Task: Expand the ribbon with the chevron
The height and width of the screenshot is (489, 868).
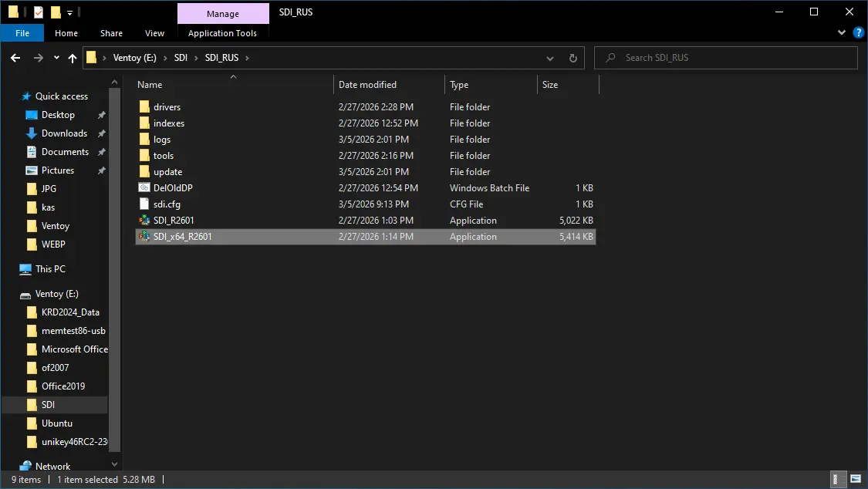Action: pos(842,33)
